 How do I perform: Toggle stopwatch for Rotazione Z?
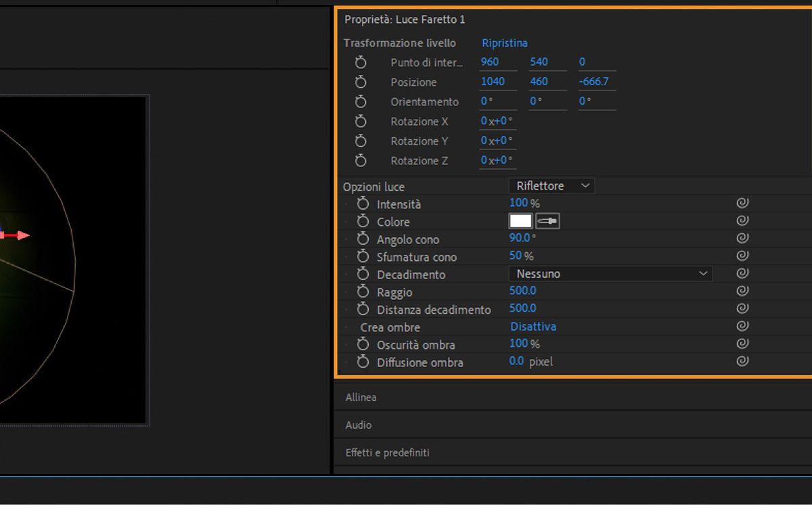click(361, 160)
